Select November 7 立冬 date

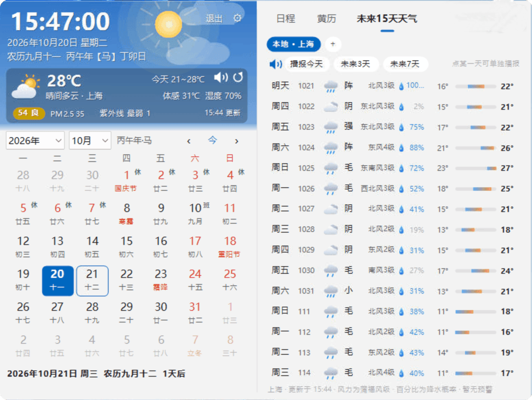click(x=195, y=345)
